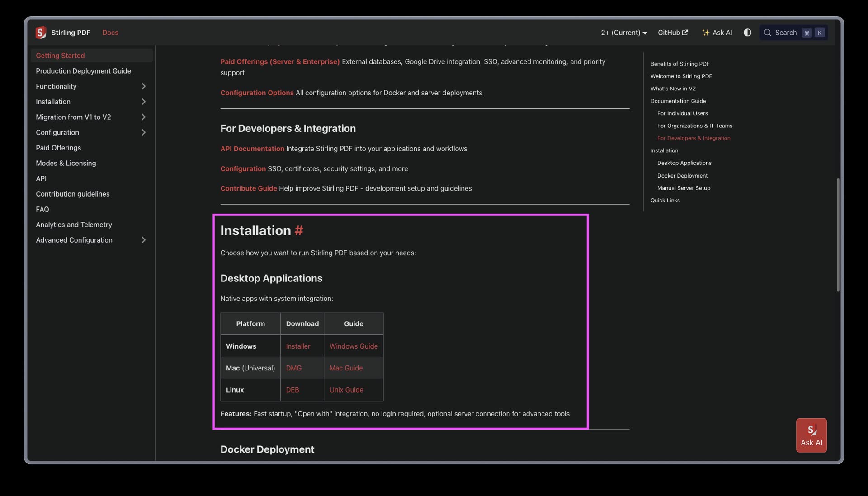
Task: Download the Mac DMG link
Action: [x=293, y=368]
